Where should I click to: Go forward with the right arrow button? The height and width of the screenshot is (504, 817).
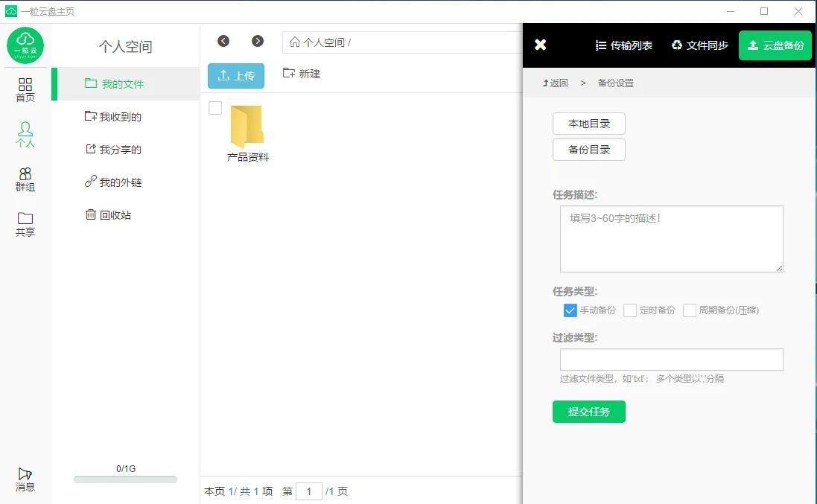click(258, 41)
